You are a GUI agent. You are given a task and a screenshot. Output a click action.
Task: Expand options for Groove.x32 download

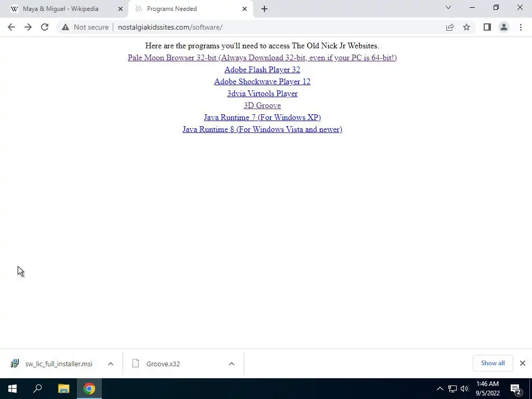tap(232, 364)
